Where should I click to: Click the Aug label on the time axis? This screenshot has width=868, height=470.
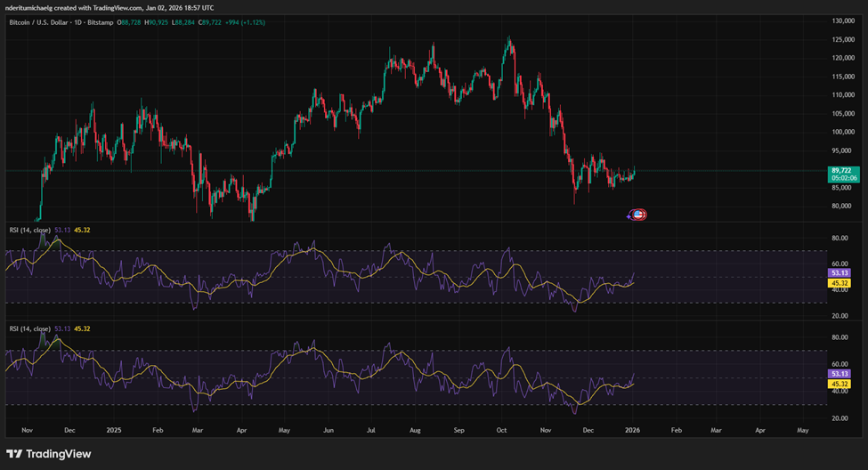click(x=414, y=428)
